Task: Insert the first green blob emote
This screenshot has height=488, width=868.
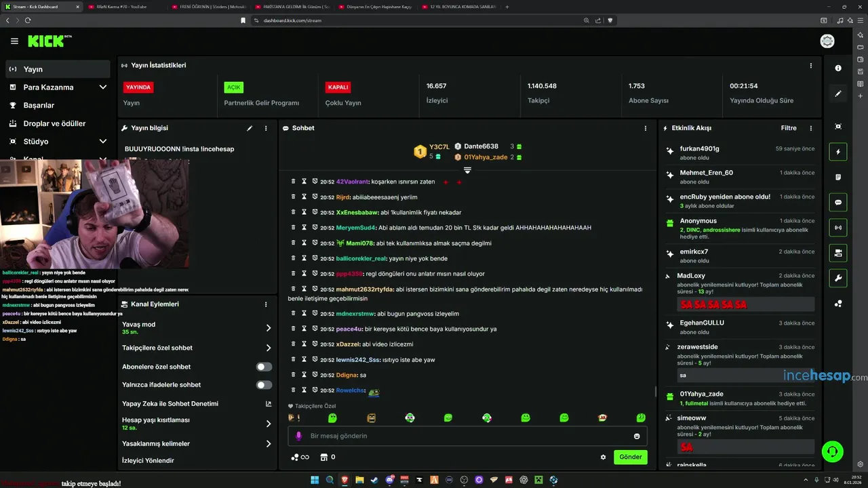Action: pos(332,418)
